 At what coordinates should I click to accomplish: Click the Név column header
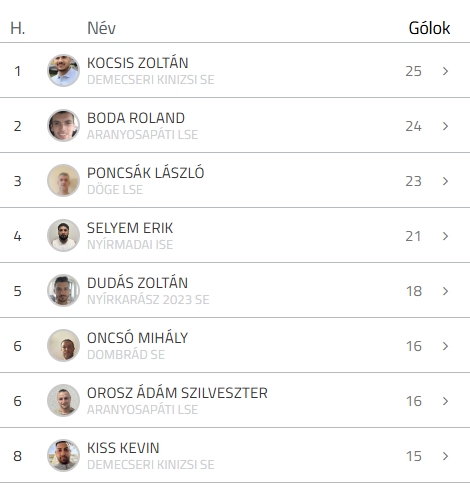click(101, 28)
